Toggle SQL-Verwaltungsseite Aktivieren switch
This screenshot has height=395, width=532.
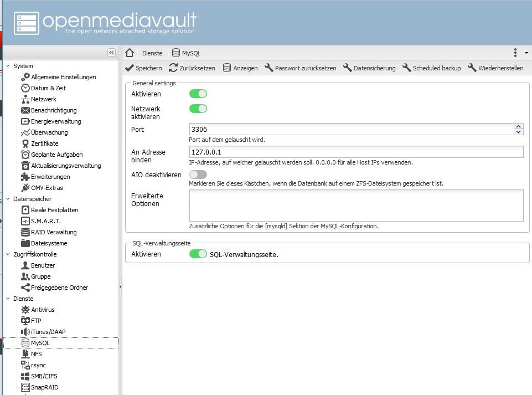(x=198, y=254)
